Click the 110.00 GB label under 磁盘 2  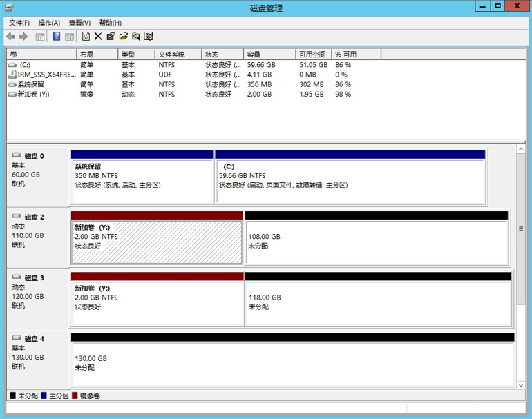(28, 235)
